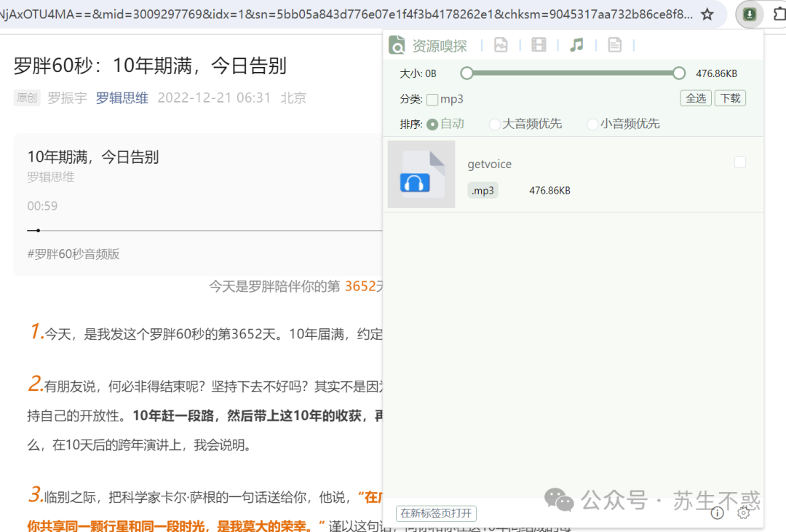Open the extension settings gear
Screen dimensions: 786x532
[x=744, y=512]
